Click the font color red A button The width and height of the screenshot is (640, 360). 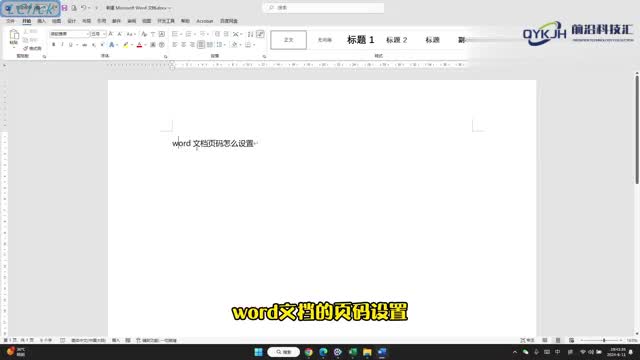coord(140,45)
